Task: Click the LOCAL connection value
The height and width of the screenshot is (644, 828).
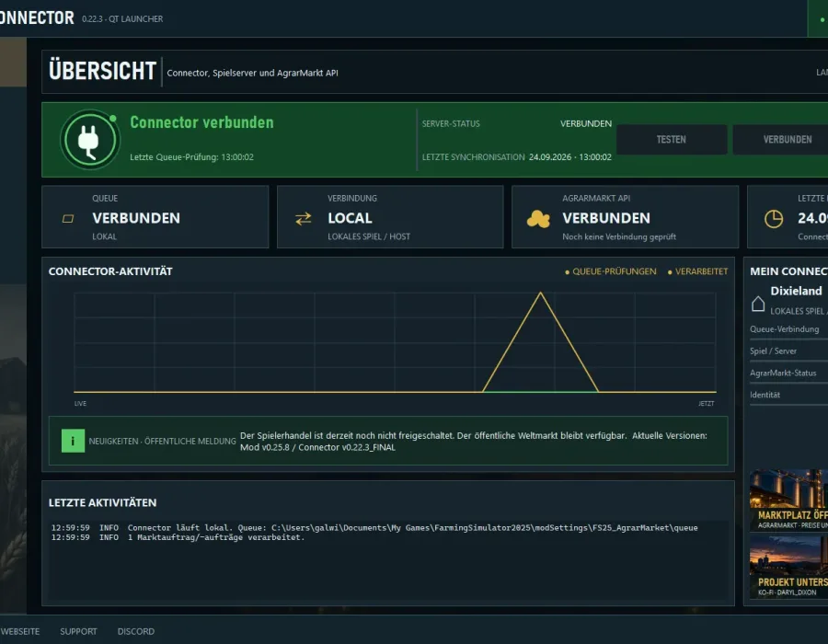Action: [x=350, y=218]
